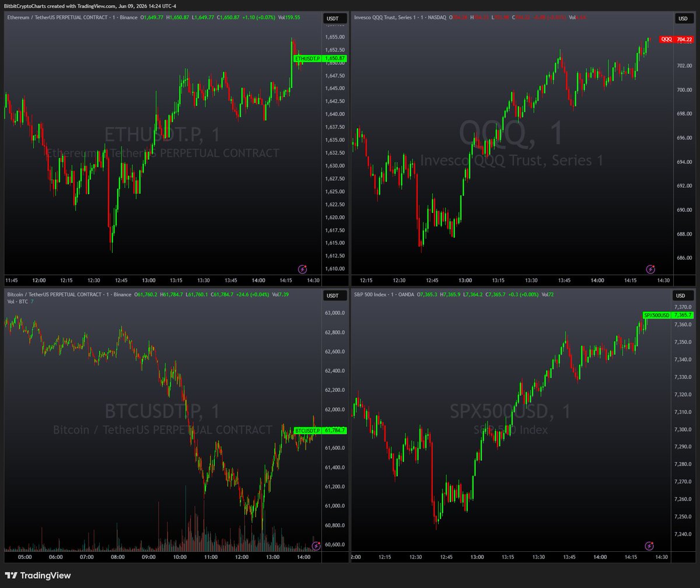Click the lightning go-to-realtime icon on ETHUSDT.P chart
Viewport: 700px width, 588px height.
click(x=303, y=269)
